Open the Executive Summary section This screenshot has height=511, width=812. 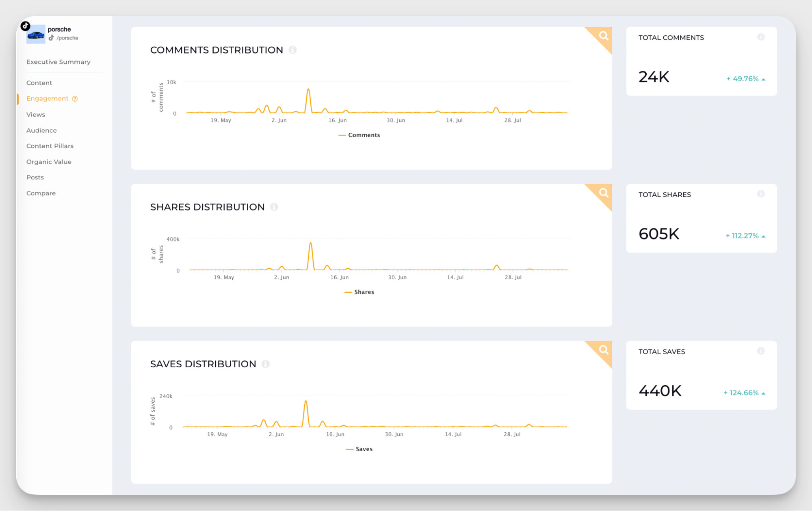(x=58, y=62)
